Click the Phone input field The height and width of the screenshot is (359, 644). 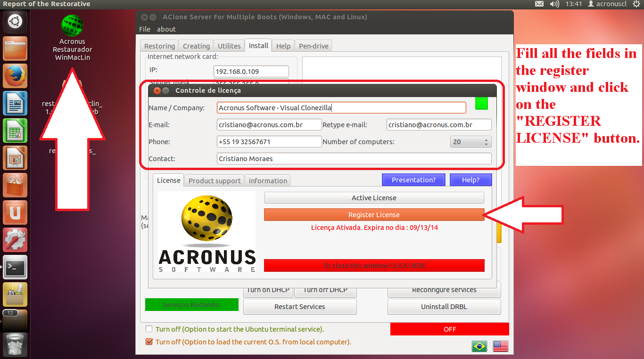[269, 142]
